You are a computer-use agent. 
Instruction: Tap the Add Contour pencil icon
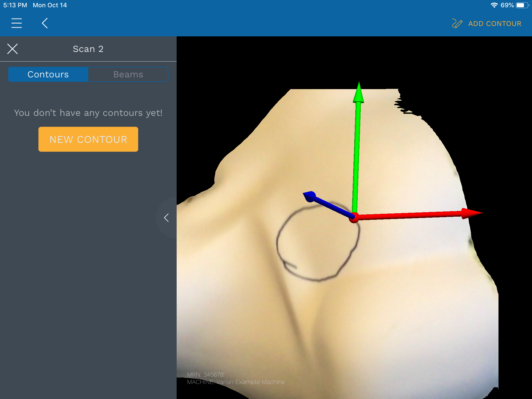(457, 24)
